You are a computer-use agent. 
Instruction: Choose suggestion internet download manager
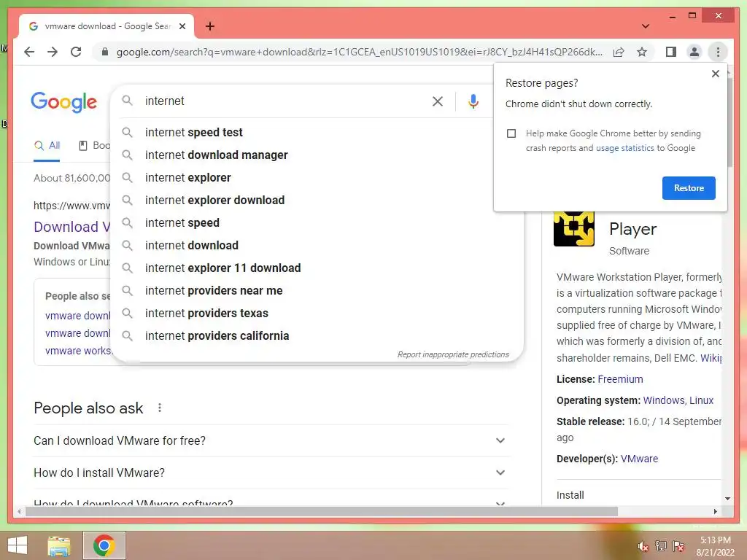(x=317, y=155)
